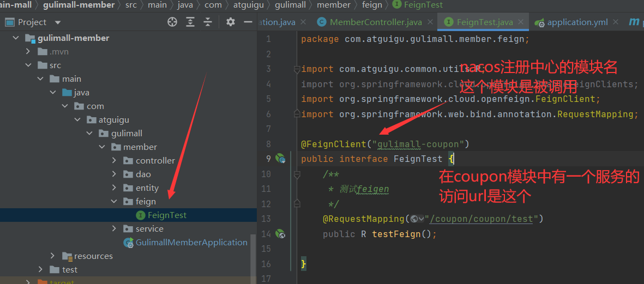The height and width of the screenshot is (284, 644).
Task: Click the "/coupon/coupon/test" URL string
Action: click(x=481, y=219)
